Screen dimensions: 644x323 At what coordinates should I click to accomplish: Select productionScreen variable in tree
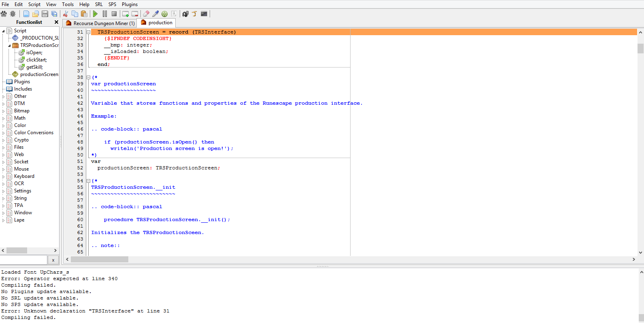[x=39, y=74]
